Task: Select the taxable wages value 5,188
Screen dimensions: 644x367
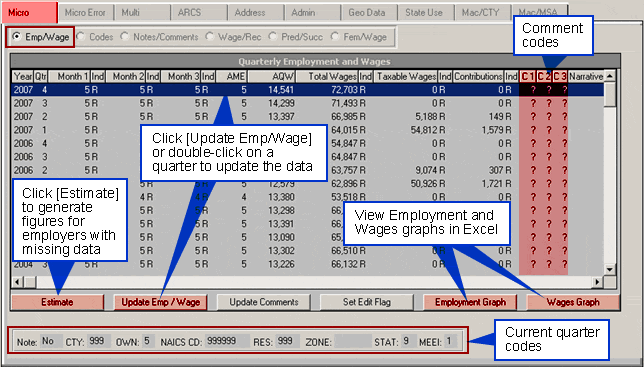Action: (426, 117)
